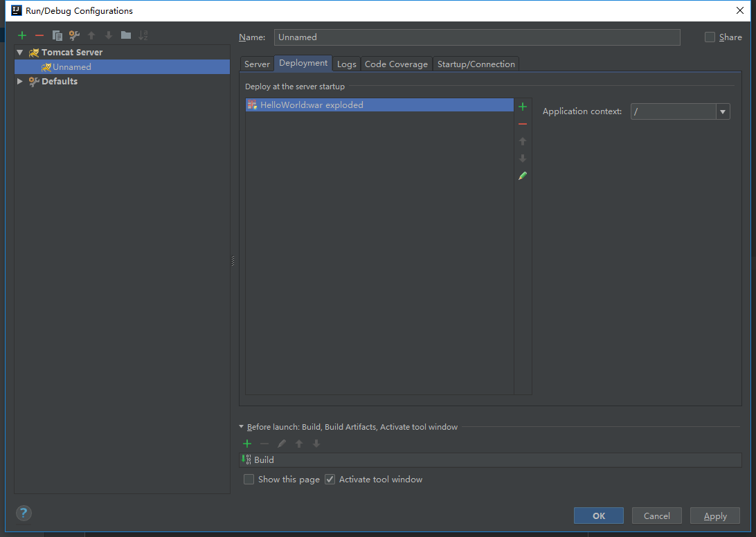The height and width of the screenshot is (537, 756).
Task: Move before-launch task up arrow
Action: (299, 444)
